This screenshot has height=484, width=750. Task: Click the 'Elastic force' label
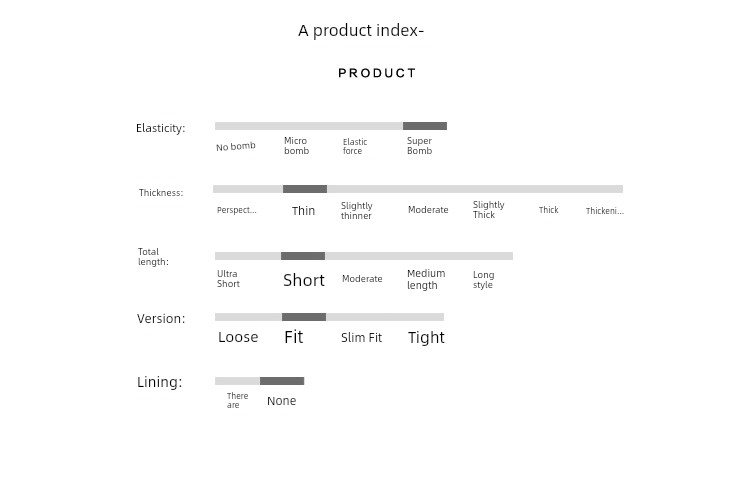(x=354, y=146)
